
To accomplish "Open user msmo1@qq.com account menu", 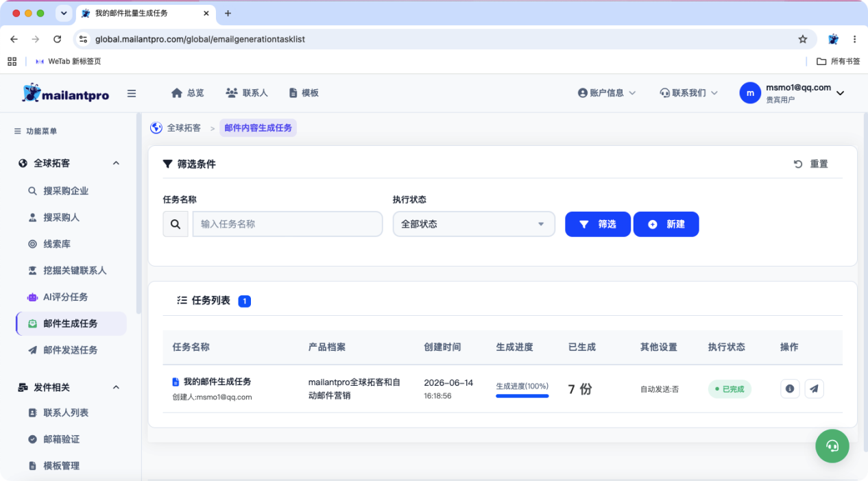I will pos(792,92).
